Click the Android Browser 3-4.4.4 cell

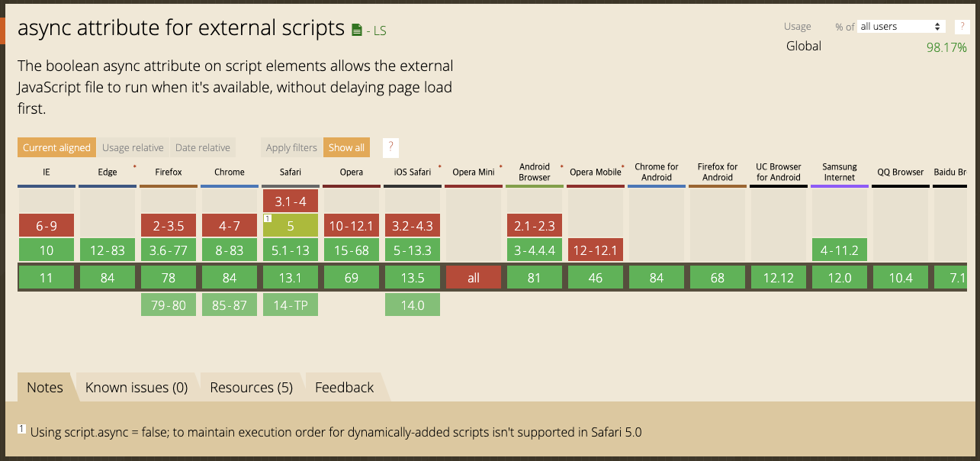click(535, 250)
